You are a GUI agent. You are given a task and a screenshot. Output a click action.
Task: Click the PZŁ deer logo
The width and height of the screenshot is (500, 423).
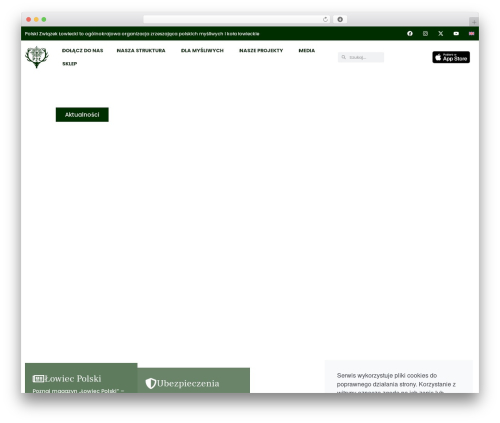[37, 57]
